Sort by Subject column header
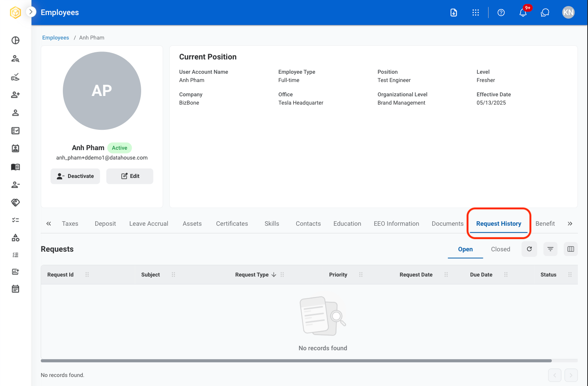 pyautogui.click(x=151, y=275)
